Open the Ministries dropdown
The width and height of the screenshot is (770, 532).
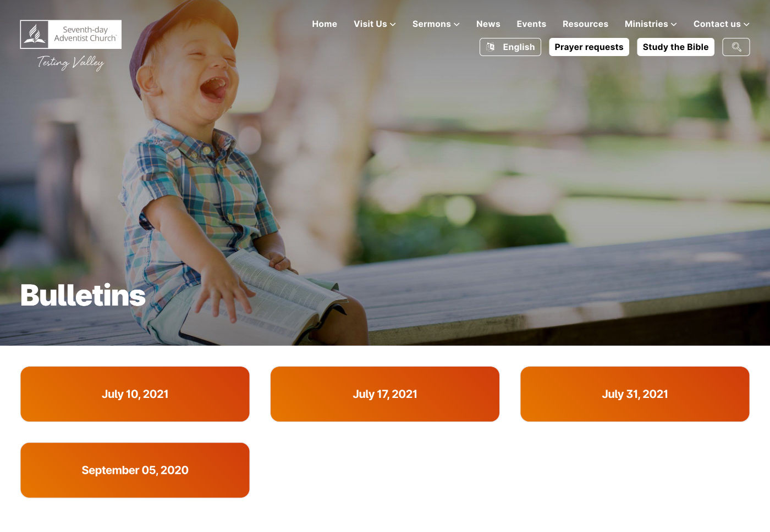click(651, 24)
